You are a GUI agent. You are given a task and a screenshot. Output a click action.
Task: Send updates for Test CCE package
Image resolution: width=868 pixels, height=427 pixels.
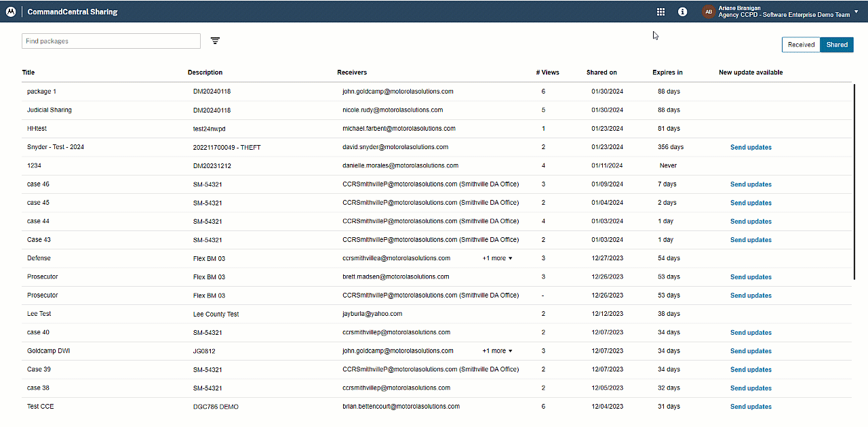point(751,407)
